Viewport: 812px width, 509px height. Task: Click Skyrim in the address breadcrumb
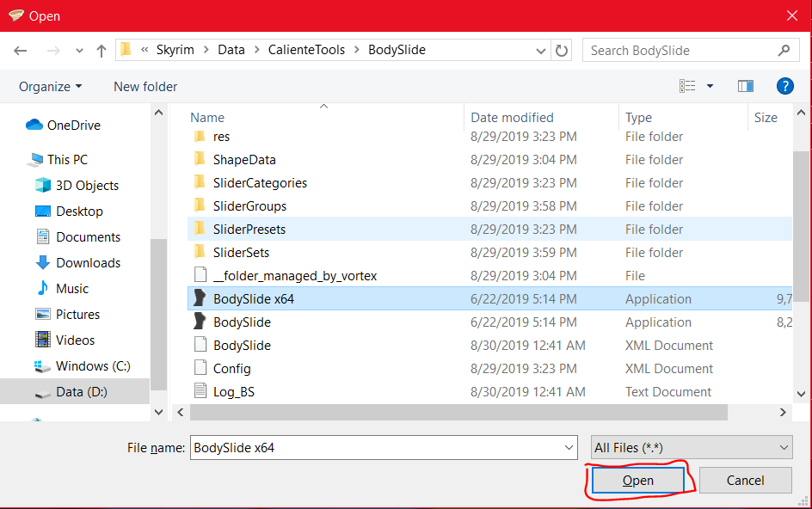click(x=175, y=50)
